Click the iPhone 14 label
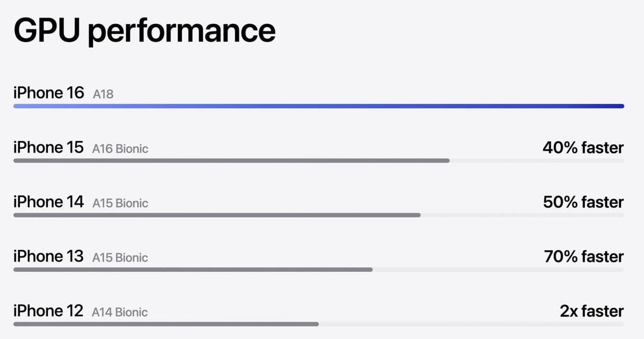Screen dimensions: 644x339 (x=48, y=202)
